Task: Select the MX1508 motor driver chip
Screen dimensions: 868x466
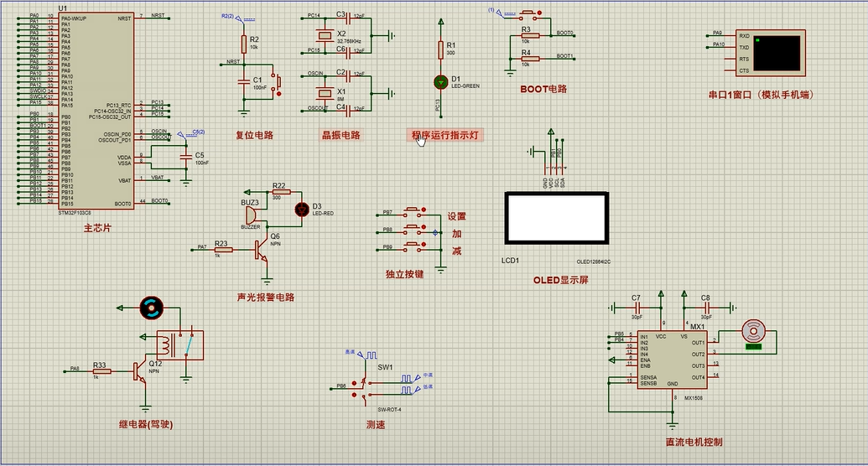Action: pos(672,360)
